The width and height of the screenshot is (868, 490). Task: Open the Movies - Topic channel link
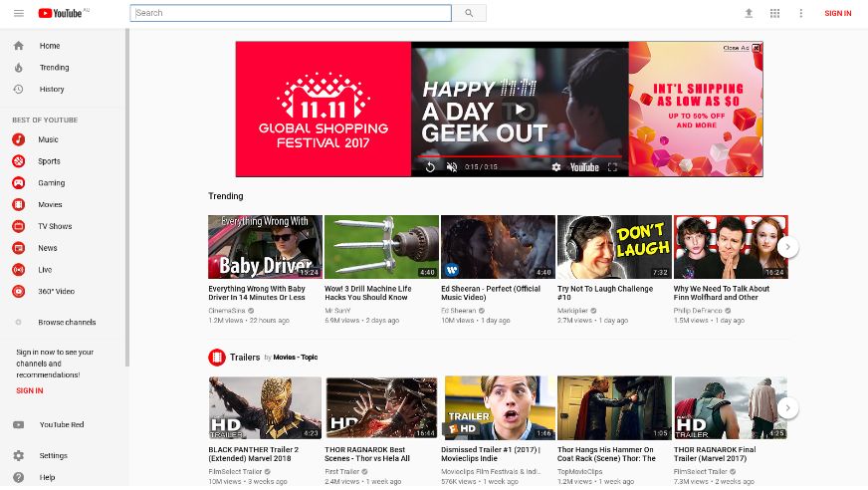(296, 357)
